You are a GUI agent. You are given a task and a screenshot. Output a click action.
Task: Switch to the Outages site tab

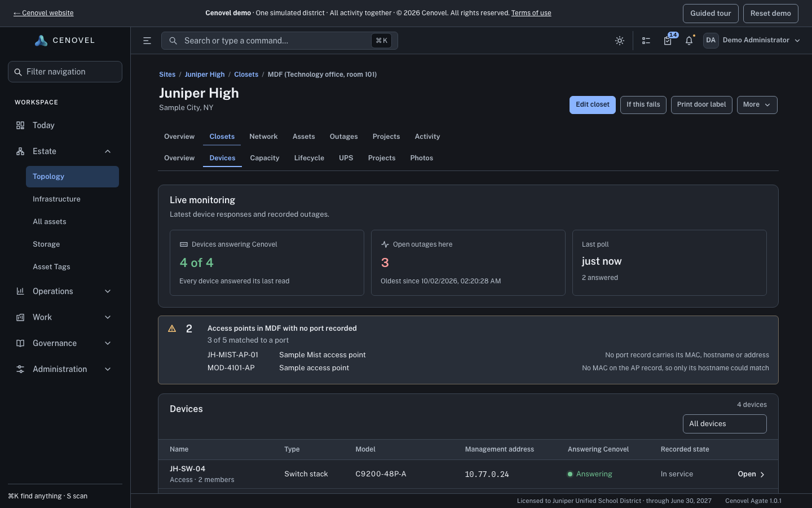[343, 137]
